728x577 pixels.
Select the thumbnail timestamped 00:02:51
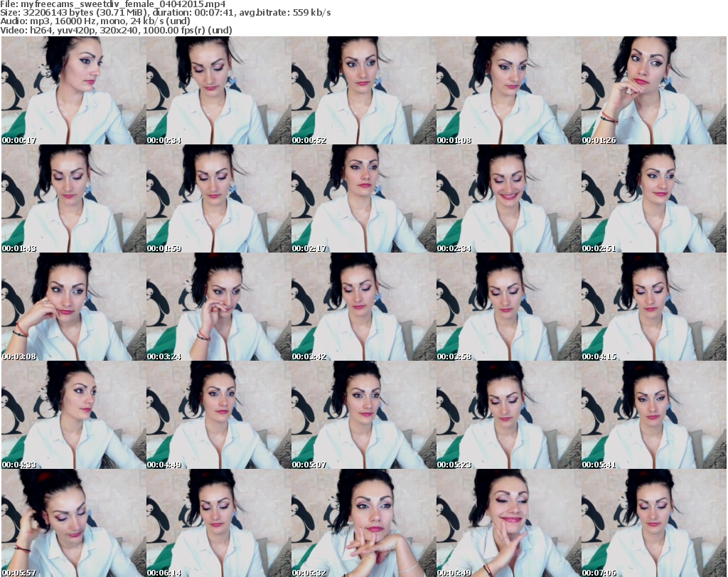654,198
